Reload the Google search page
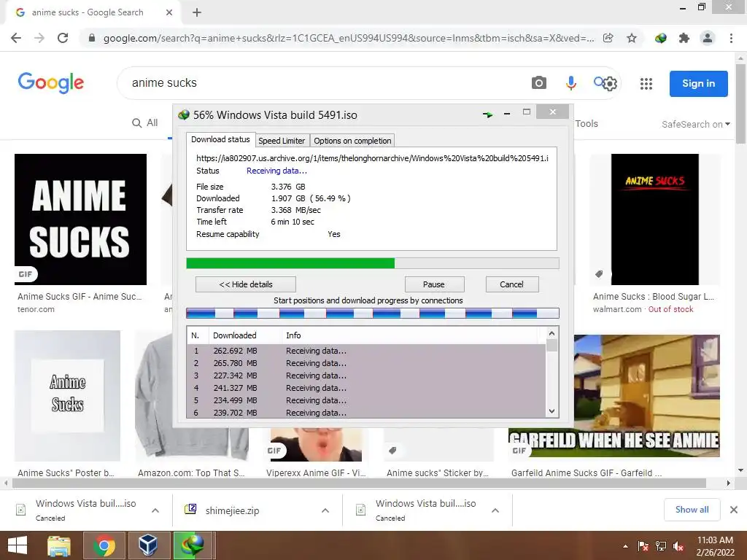Screen dimensions: 747x560 coord(63,38)
